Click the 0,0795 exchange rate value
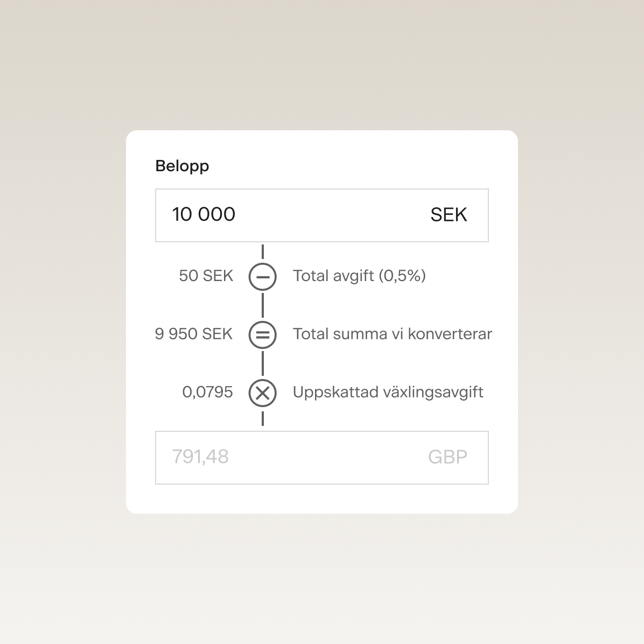Screen dimensions: 644x644 (207, 392)
